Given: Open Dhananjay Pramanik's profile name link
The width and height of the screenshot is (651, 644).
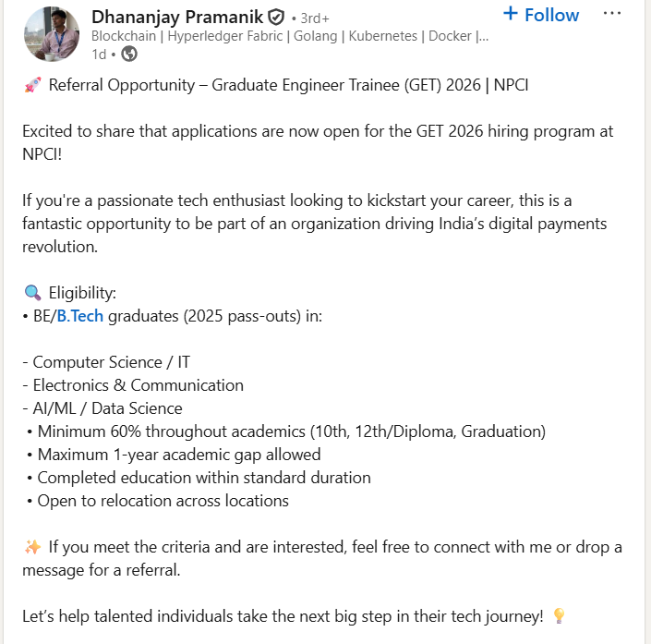Looking at the screenshot, I should 177,17.
